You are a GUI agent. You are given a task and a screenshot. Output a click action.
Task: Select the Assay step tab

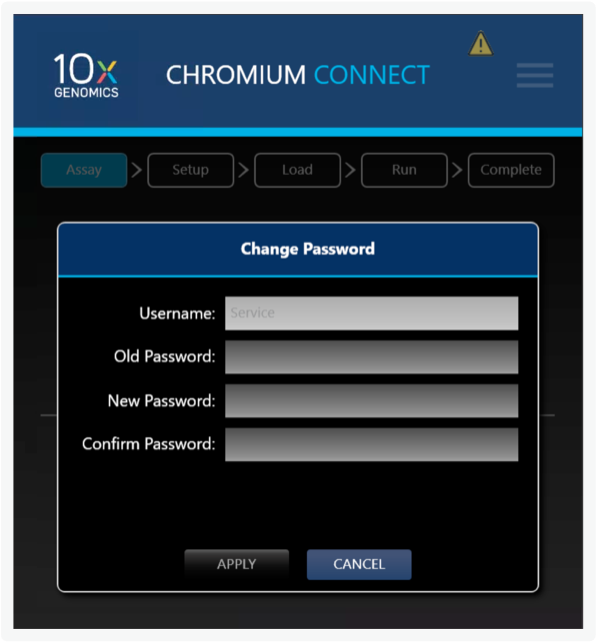click(x=84, y=170)
